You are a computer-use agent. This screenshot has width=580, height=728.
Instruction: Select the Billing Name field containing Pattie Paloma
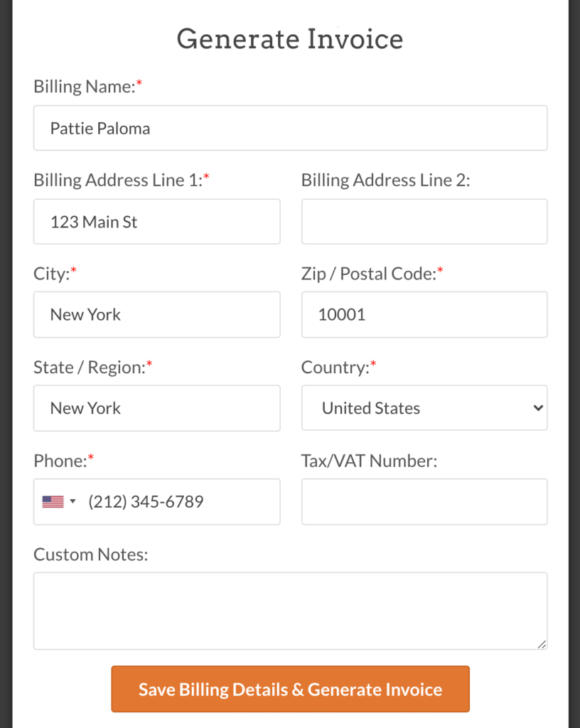pos(290,128)
